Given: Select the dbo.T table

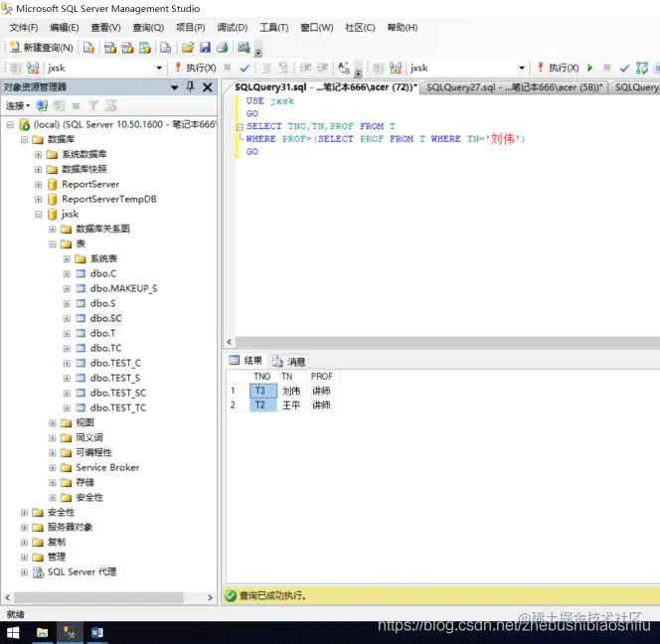Looking at the screenshot, I should (x=102, y=333).
